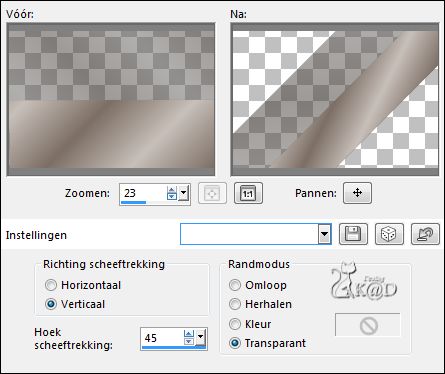Click the Zoomen input field showing 23
The width and height of the screenshot is (445, 374).
143,193
